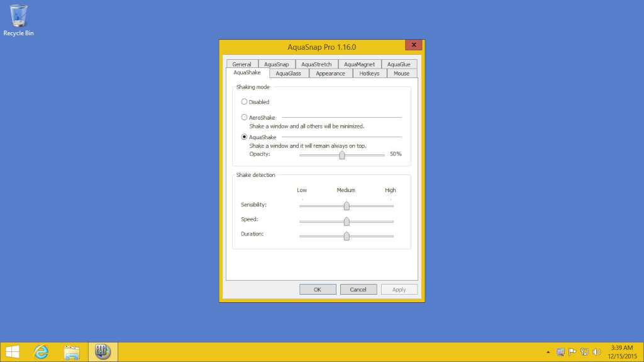644x362 pixels.
Task: Click the Opacity slider thumb
Action: tap(341, 155)
